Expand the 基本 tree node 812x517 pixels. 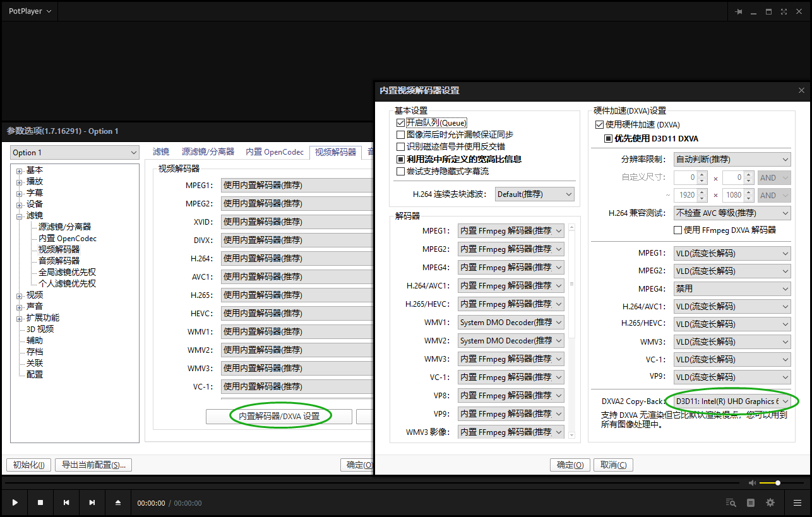pos(20,170)
